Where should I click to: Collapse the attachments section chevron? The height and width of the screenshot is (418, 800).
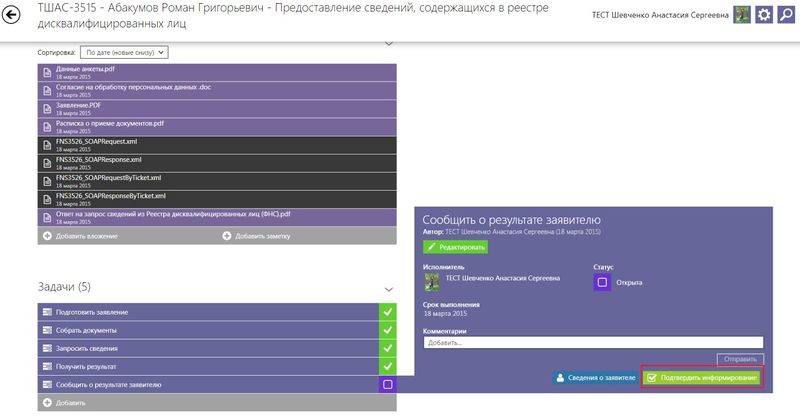click(x=389, y=44)
